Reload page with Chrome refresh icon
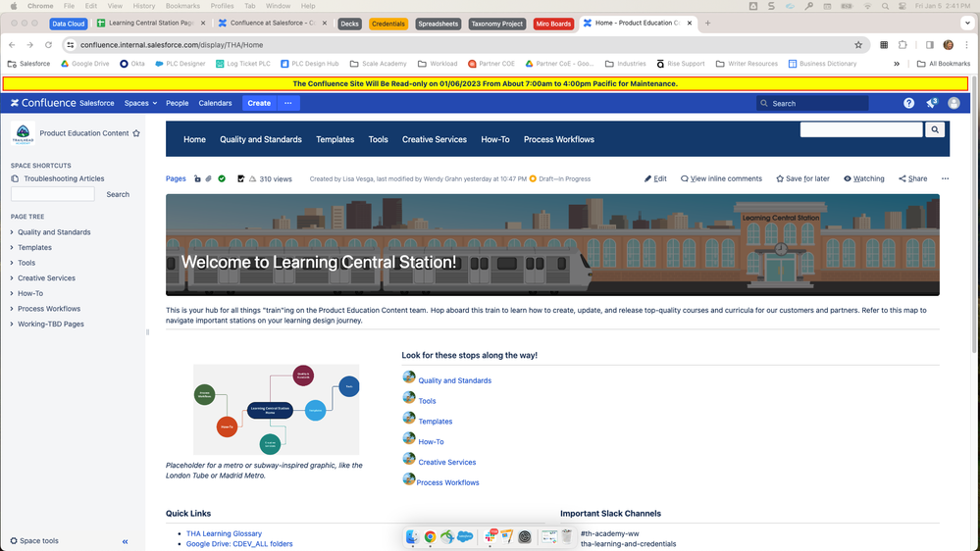Image resolution: width=980 pixels, height=551 pixels. 48,45
